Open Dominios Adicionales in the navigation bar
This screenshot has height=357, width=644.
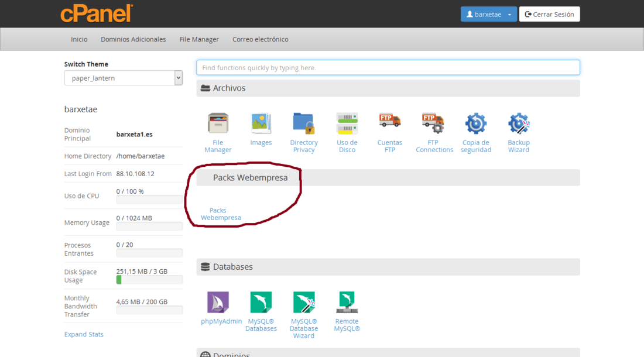coord(133,39)
